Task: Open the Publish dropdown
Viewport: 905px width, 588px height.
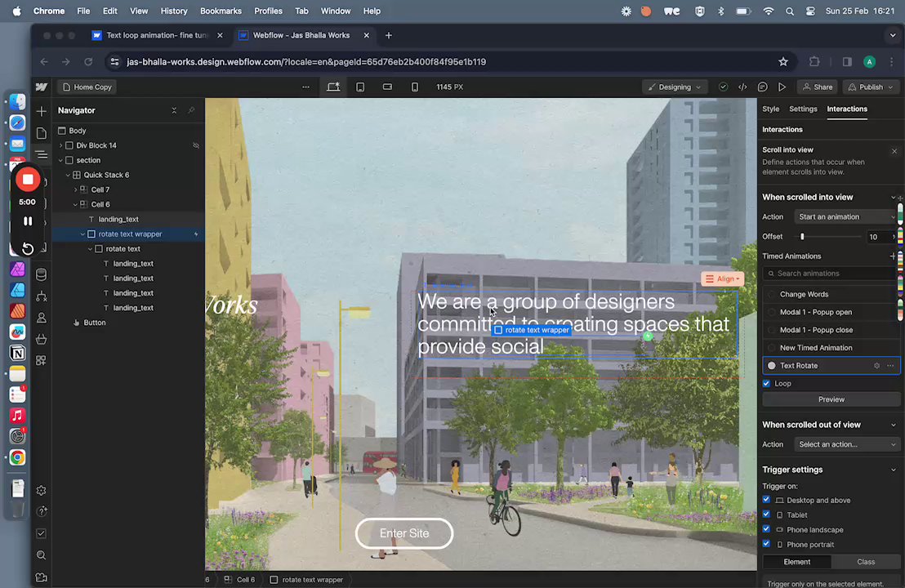Action: 871,87
